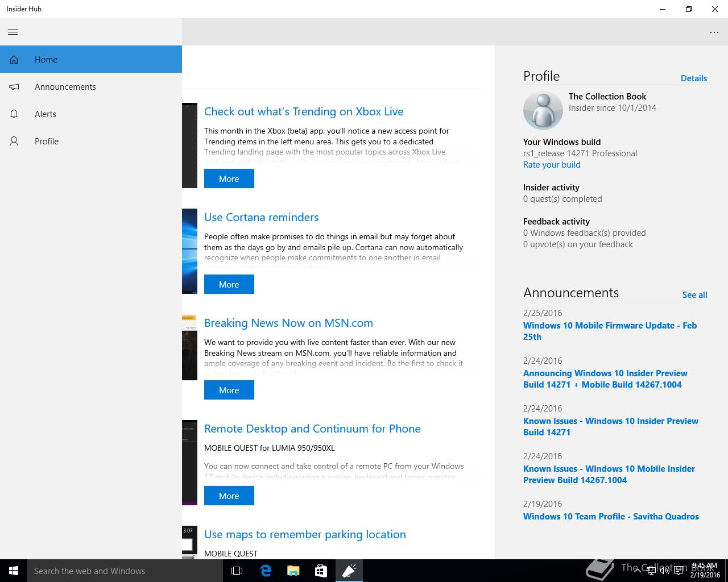Select Announcements in the sidebar

click(65, 87)
